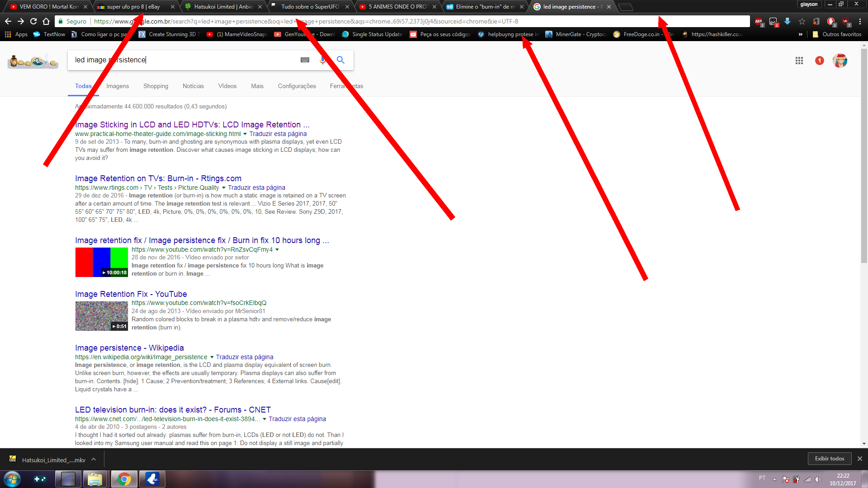Image resolution: width=868 pixels, height=488 pixels.
Task: Open the LED television burn-in CNET result
Action: click(x=173, y=410)
